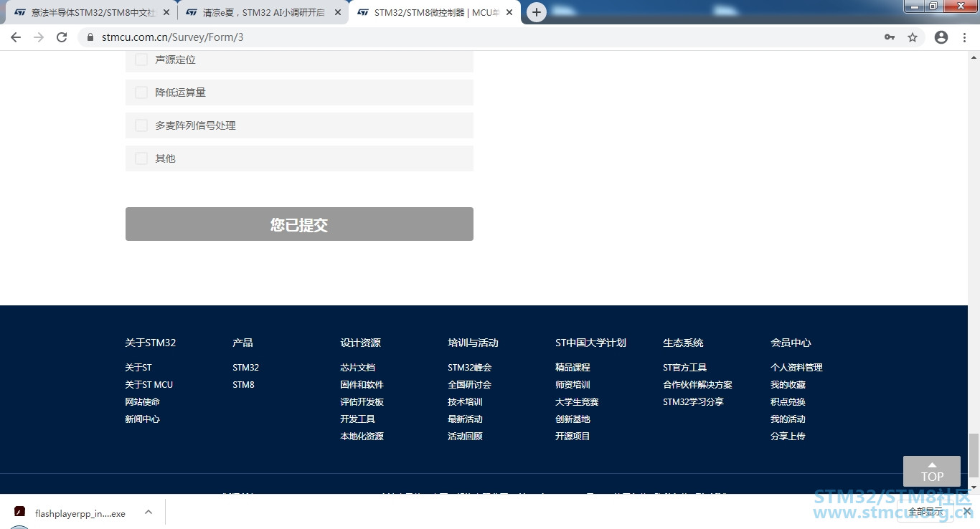Image resolution: width=980 pixels, height=529 pixels.
Task: Open the 精品课程 footer link
Action: pyautogui.click(x=573, y=368)
